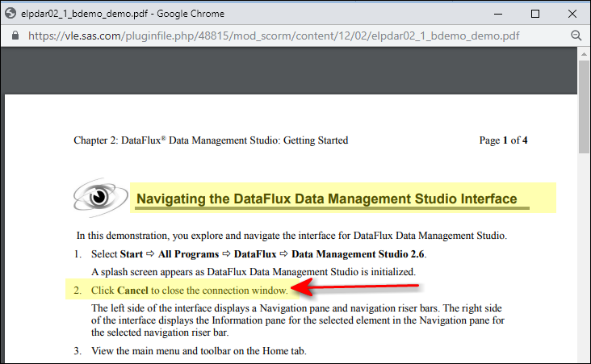The image size is (591, 364).
Task: Click the eye logo beside the heading
Action: tap(101, 197)
